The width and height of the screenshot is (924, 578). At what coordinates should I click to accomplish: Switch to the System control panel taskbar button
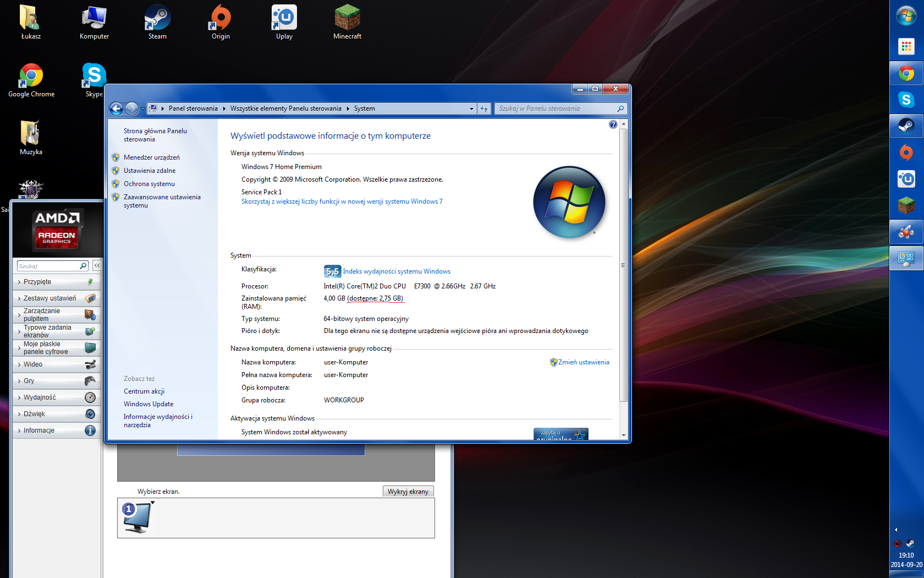[x=906, y=258]
